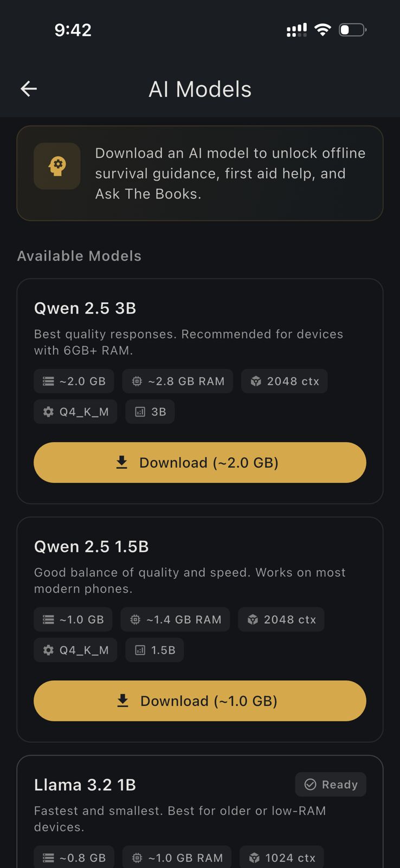Tap the parameter icon beside the 3B label
400x868 pixels.
point(139,411)
